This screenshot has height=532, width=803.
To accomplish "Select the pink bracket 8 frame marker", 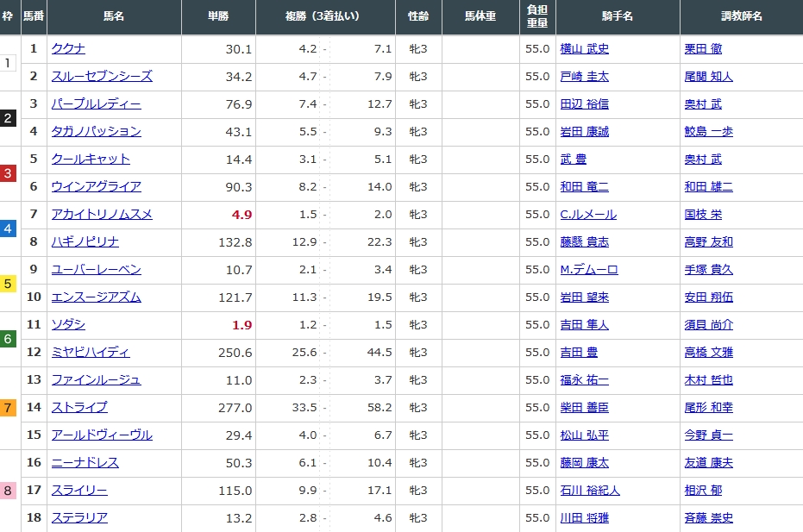I will 8,491.
